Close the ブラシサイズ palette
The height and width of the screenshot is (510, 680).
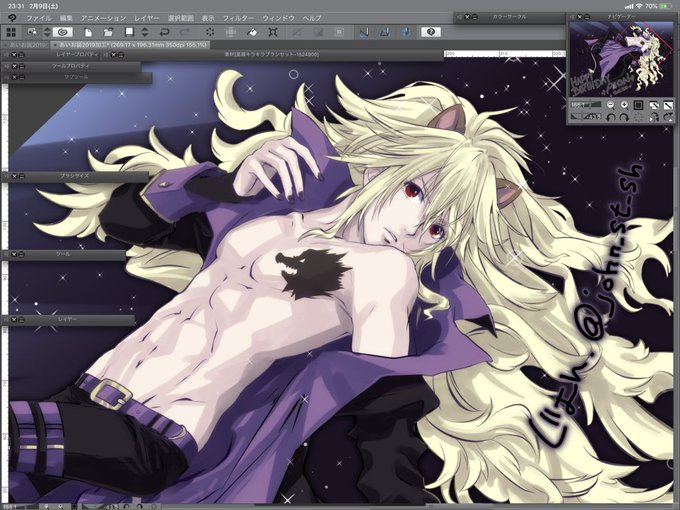pyautogui.click(x=14, y=177)
